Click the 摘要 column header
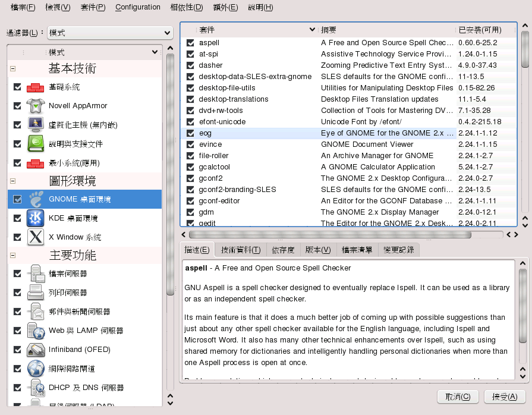The image size is (532, 415). (x=387, y=30)
